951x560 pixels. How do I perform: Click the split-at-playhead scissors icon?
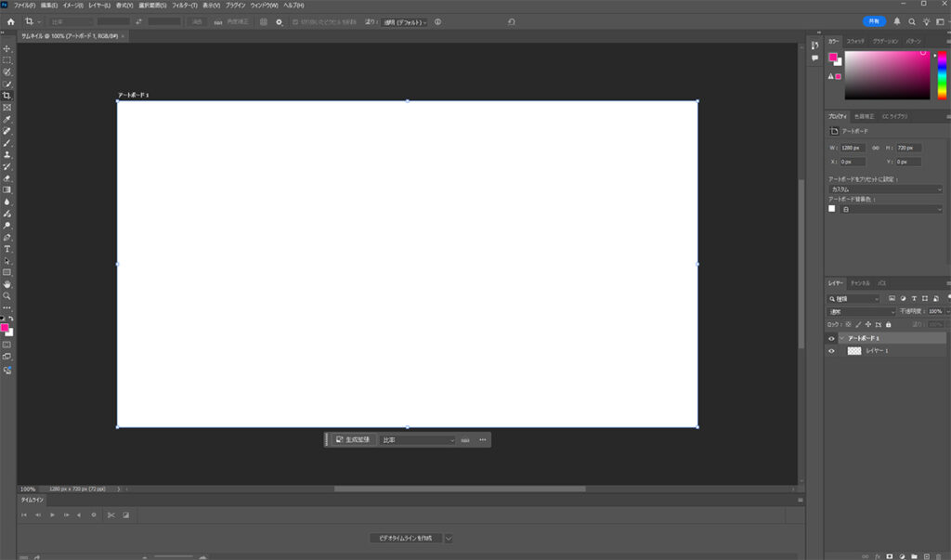(x=111, y=515)
